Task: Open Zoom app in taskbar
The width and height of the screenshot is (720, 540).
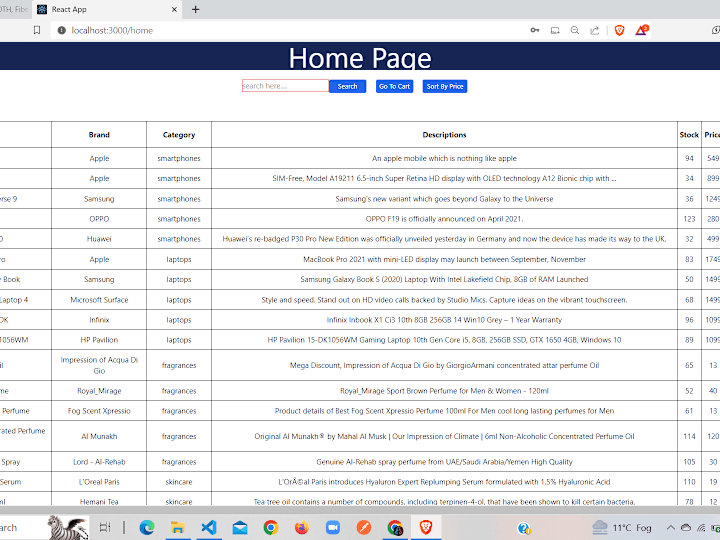Action: [332, 528]
